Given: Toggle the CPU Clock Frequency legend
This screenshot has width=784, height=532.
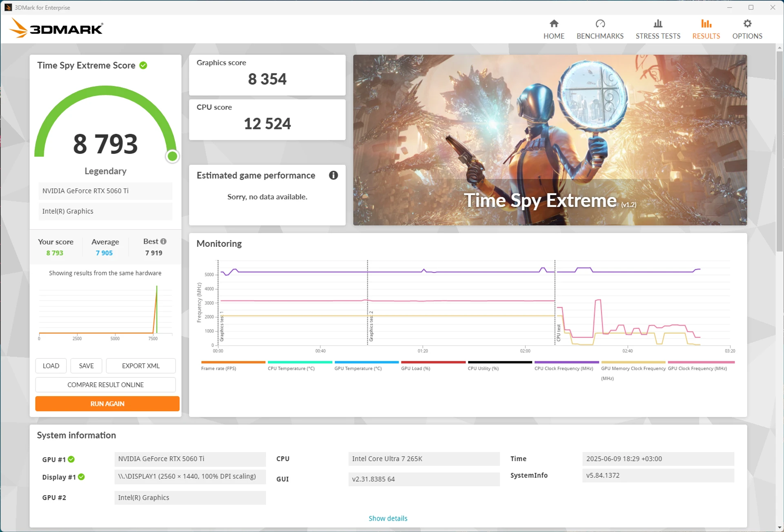Looking at the screenshot, I should [x=566, y=366].
